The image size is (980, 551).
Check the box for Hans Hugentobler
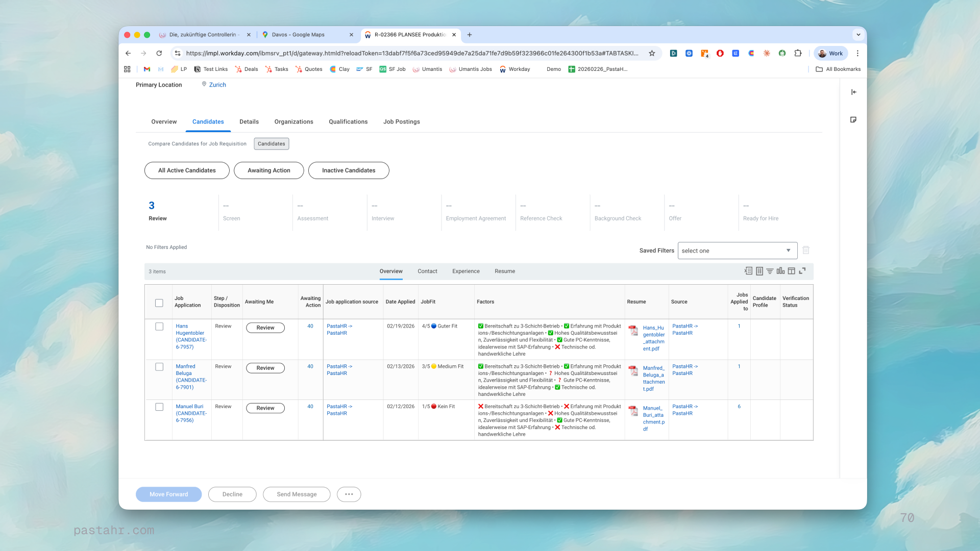point(159,327)
